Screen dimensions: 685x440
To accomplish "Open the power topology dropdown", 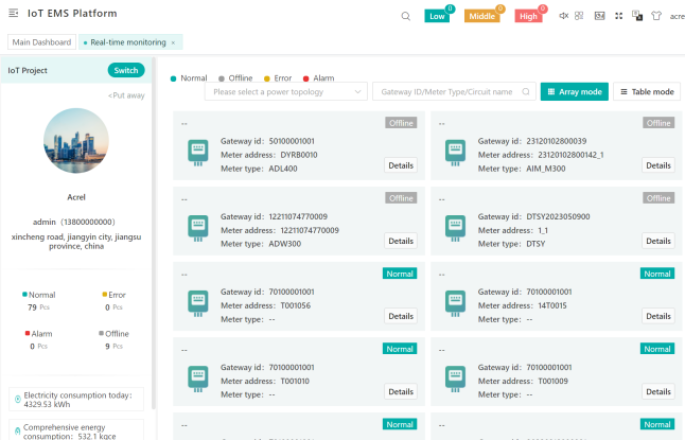I will (x=286, y=91).
